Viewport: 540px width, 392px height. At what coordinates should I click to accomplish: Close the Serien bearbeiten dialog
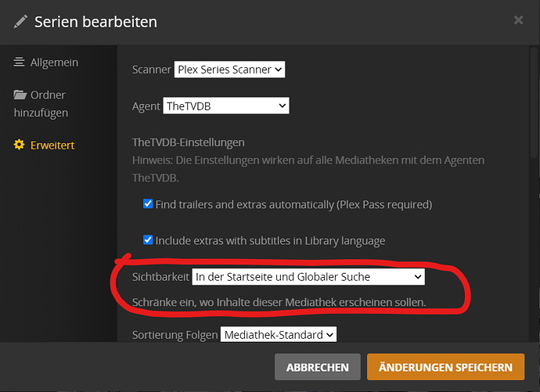[518, 20]
